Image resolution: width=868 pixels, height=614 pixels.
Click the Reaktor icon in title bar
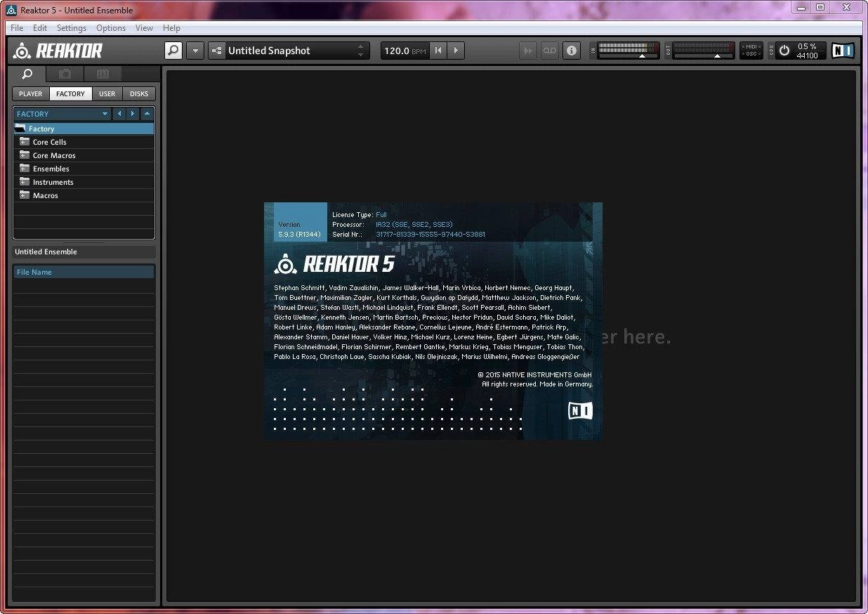click(11, 10)
